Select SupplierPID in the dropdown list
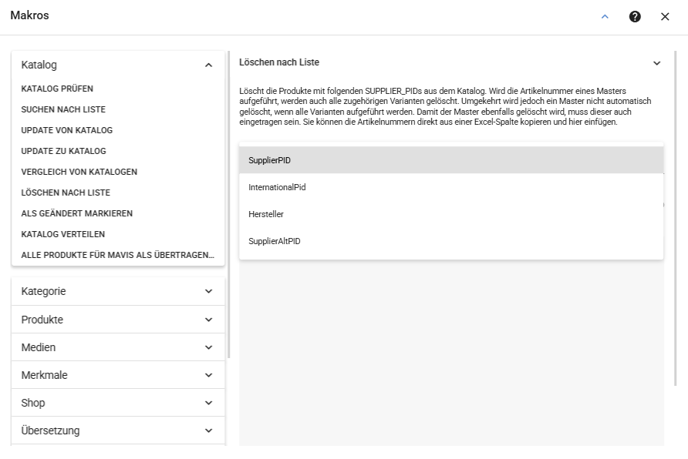This screenshot has width=688, height=459. point(451,160)
